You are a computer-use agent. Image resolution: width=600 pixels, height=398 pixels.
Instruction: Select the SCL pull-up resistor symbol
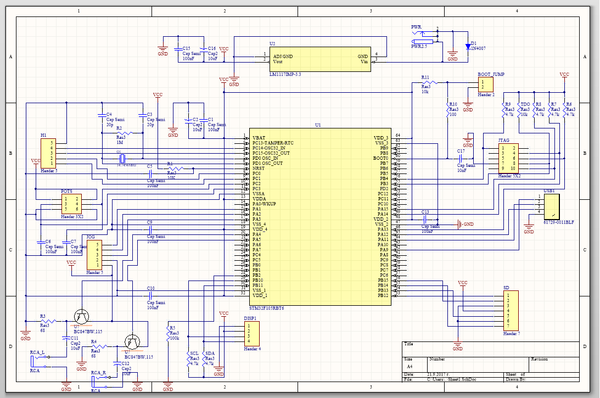[188, 359]
